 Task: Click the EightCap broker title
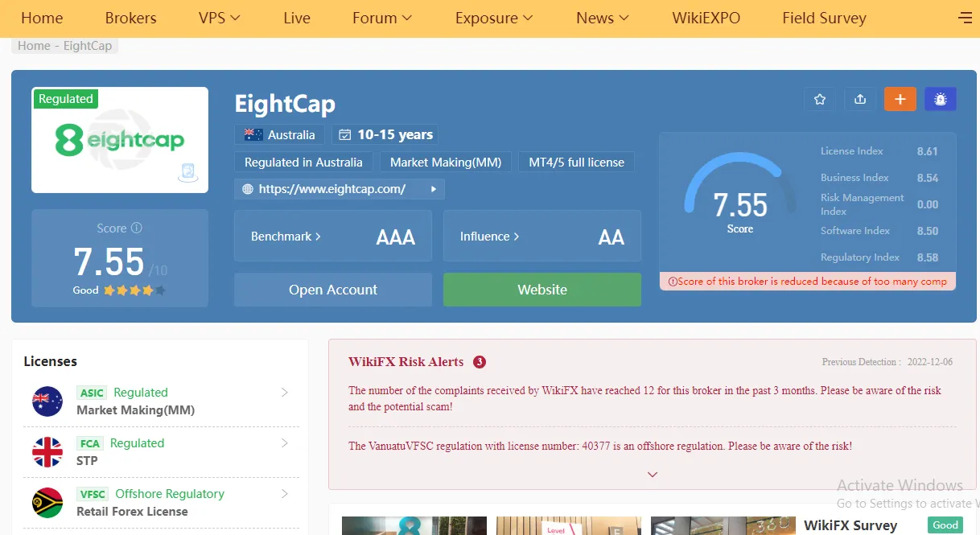coord(285,104)
